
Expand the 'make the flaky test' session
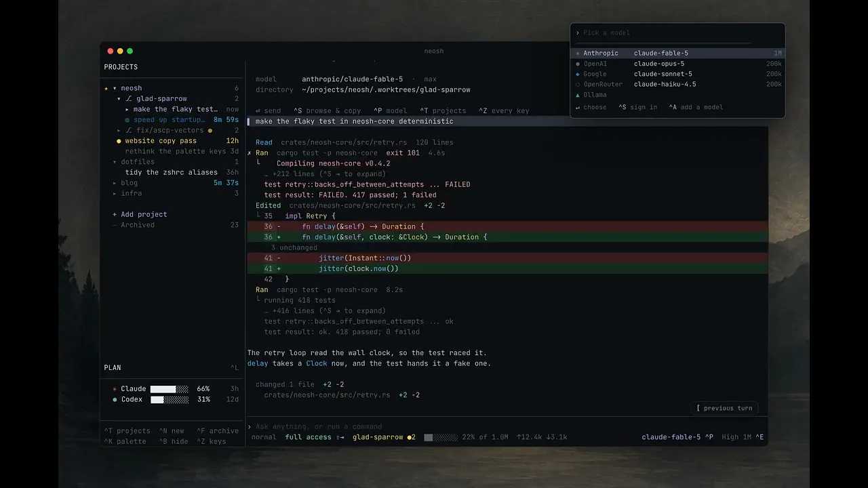pos(127,109)
